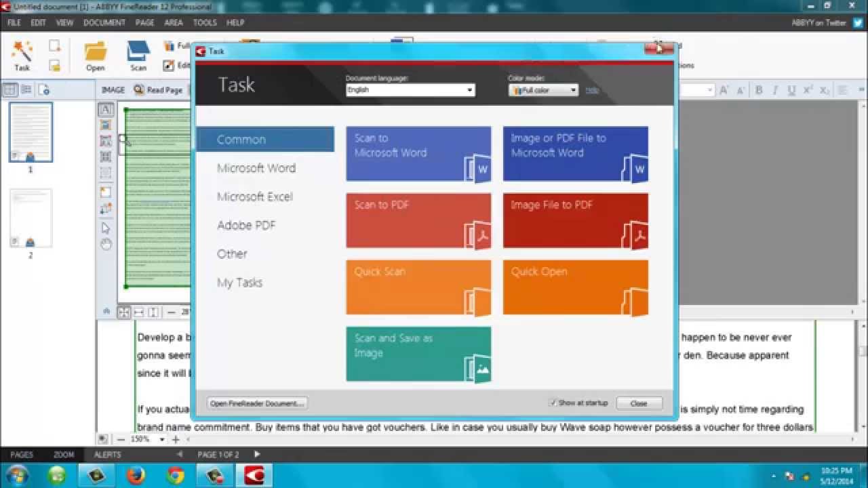Select Microsoft Excel task category
Image resolution: width=868 pixels, height=488 pixels.
[255, 197]
